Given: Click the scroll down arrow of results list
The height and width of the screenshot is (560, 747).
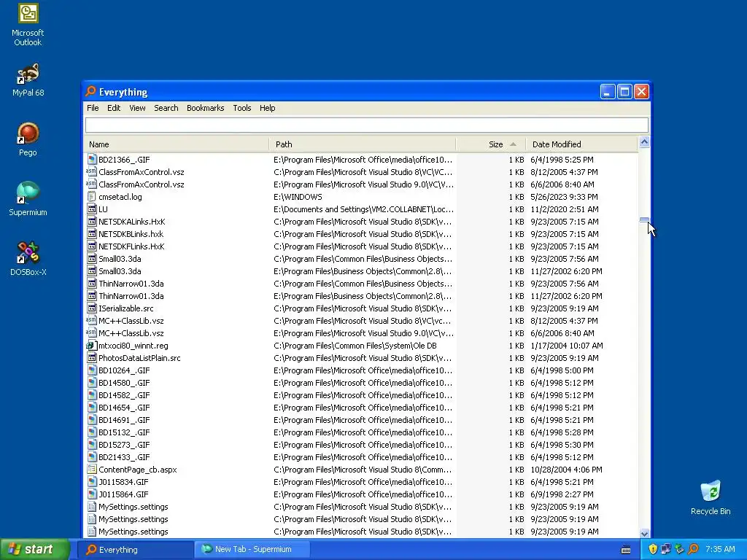Looking at the screenshot, I should pyautogui.click(x=644, y=533).
